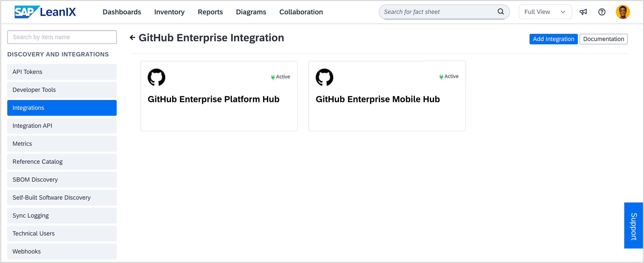The height and width of the screenshot is (263, 644).
Task: Select Developer Tools in sidebar
Action: (x=62, y=90)
